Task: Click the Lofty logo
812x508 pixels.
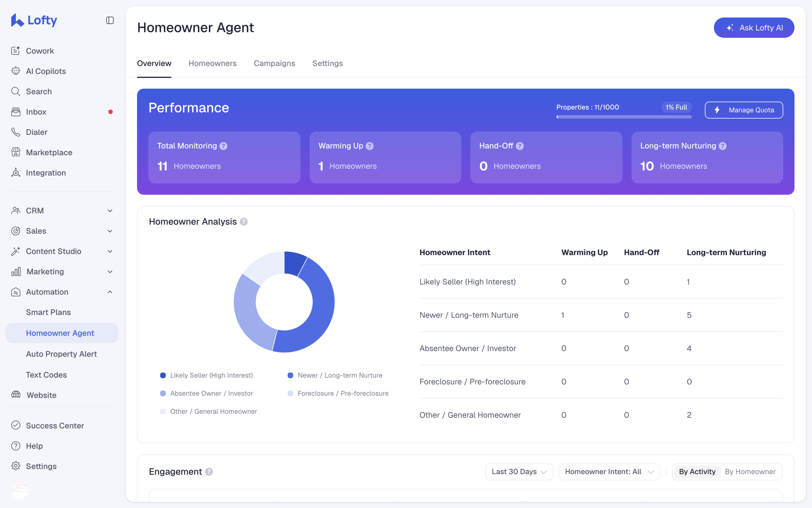Action: 34,20
